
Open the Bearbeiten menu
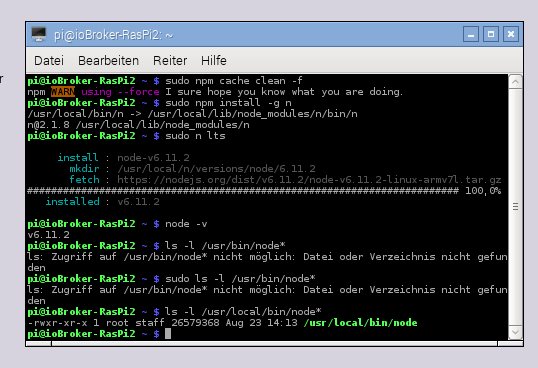click(x=108, y=61)
